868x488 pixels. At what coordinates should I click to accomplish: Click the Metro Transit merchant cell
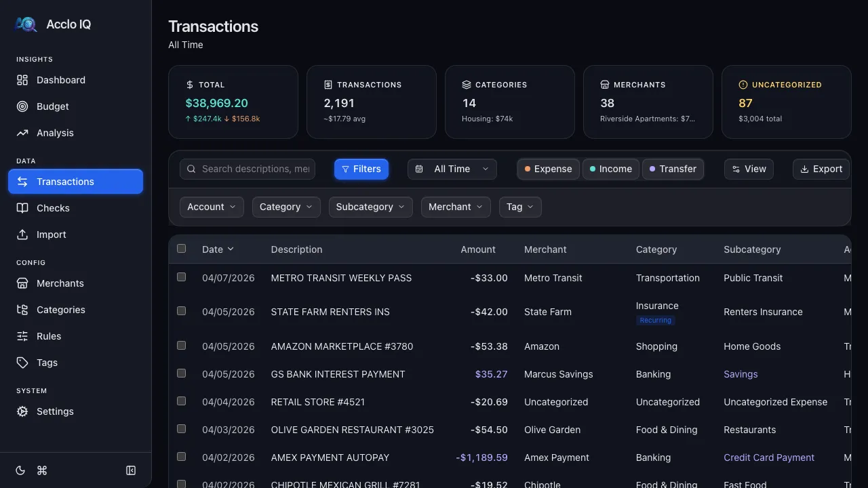(553, 278)
